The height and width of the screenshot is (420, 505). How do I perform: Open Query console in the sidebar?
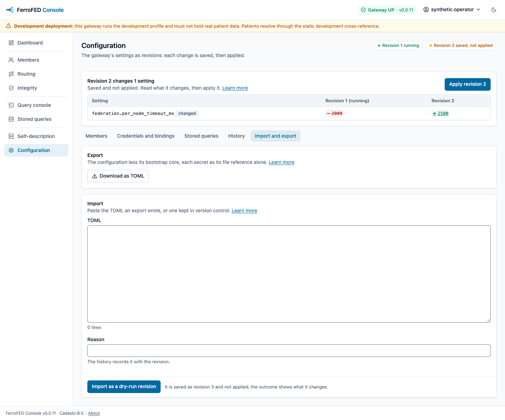[36, 105]
